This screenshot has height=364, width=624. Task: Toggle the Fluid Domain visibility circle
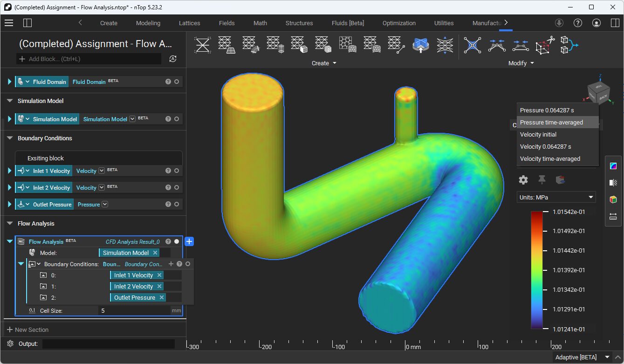tap(176, 81)
